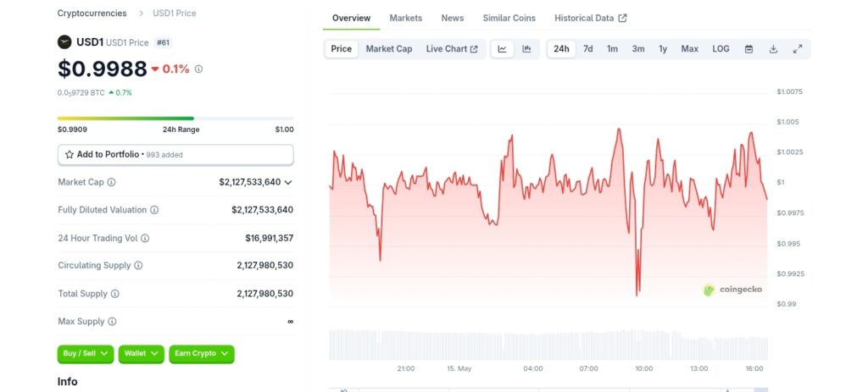Click the 15. May axis label
Screen dimensions: 868x392
click(459, 369)
